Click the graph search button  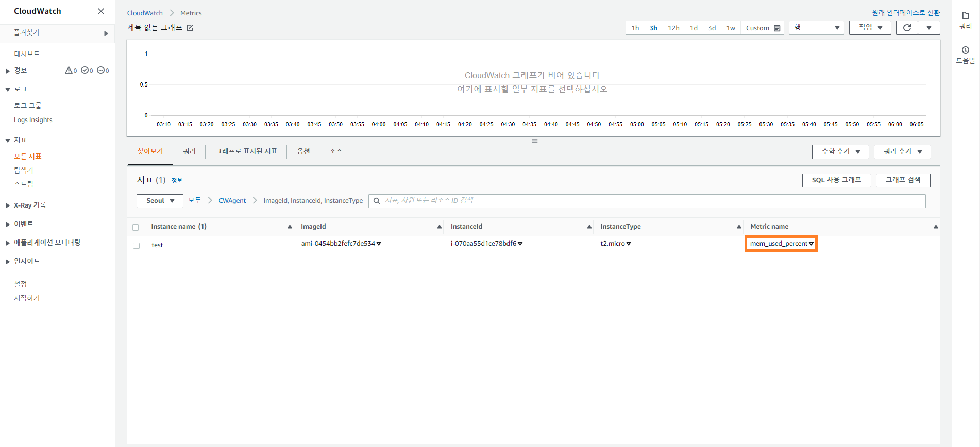tap(903, 180)
